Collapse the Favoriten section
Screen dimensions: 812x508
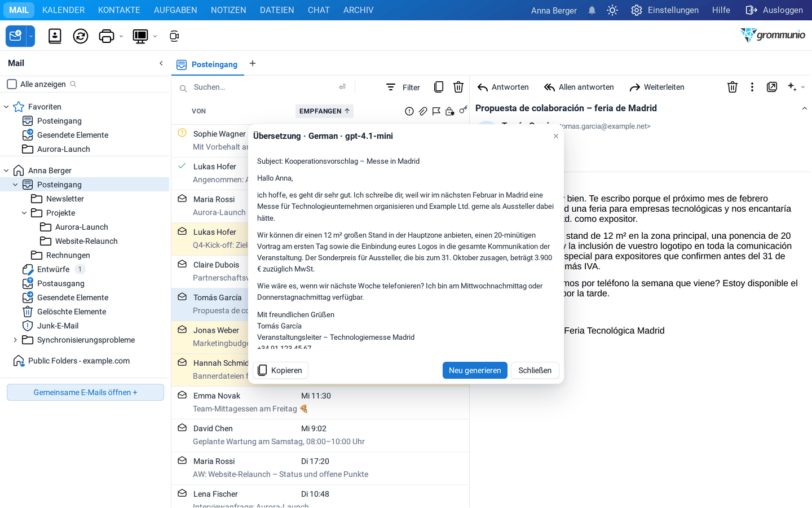tap(6, 107)
